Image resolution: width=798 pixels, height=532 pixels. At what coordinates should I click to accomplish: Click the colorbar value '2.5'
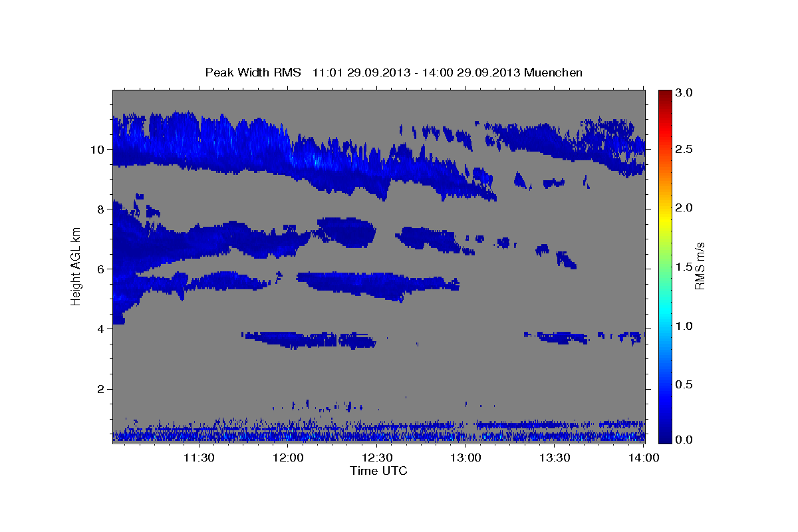coord(685,149)
